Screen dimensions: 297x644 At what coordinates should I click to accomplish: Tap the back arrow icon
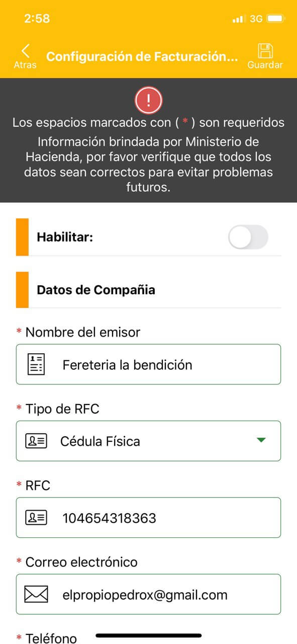[x=26, y=51]
